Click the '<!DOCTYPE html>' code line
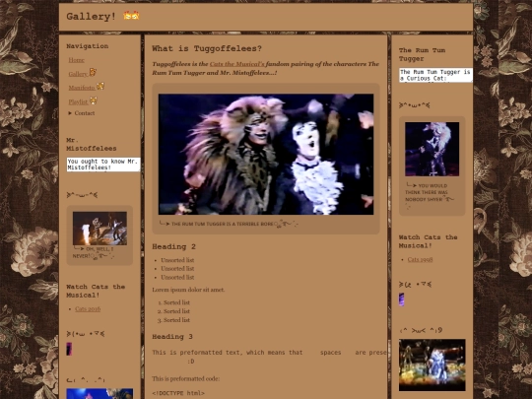 click(x=178, y=393)
